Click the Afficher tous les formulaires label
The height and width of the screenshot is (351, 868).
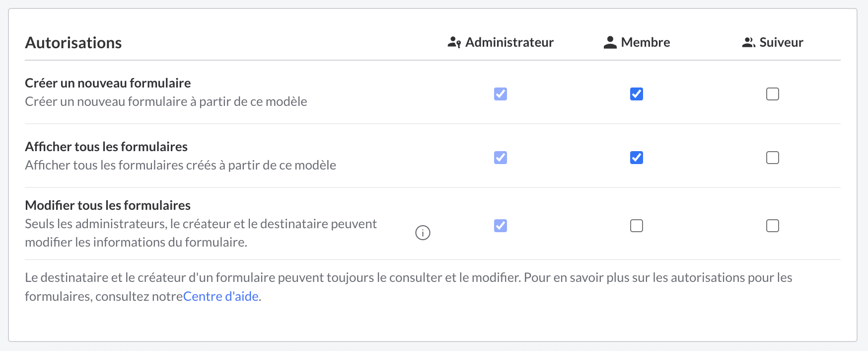[x=106, y=146]
